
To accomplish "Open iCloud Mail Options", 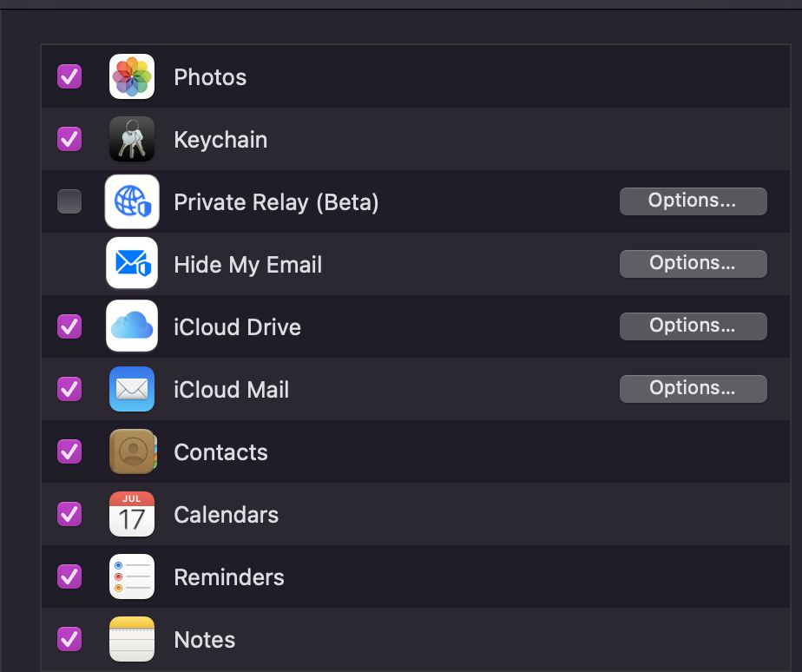I will point(693,388).
